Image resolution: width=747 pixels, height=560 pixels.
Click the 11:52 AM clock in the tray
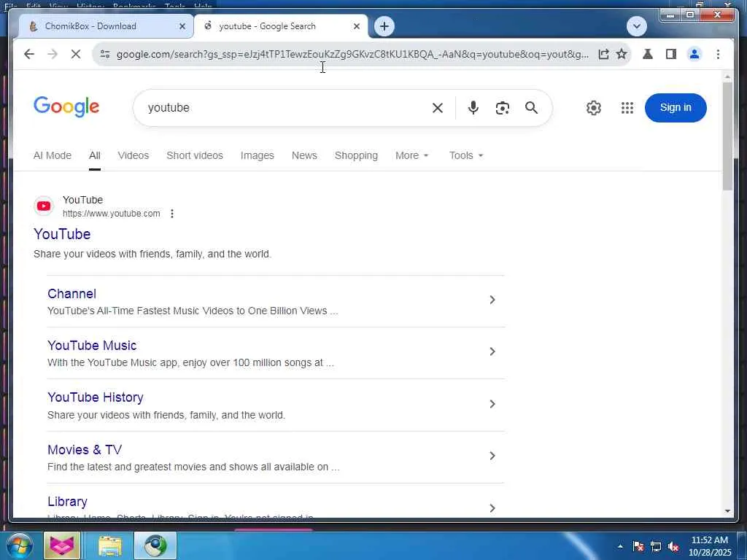point(709,540)
